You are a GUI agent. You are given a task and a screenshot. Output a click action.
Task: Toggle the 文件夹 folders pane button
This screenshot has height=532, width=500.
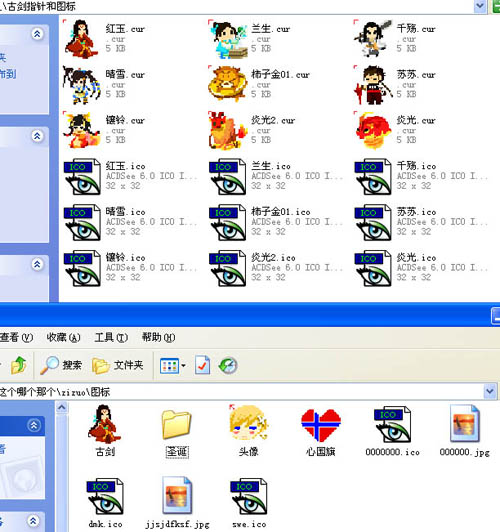click(x=117, y=365)
